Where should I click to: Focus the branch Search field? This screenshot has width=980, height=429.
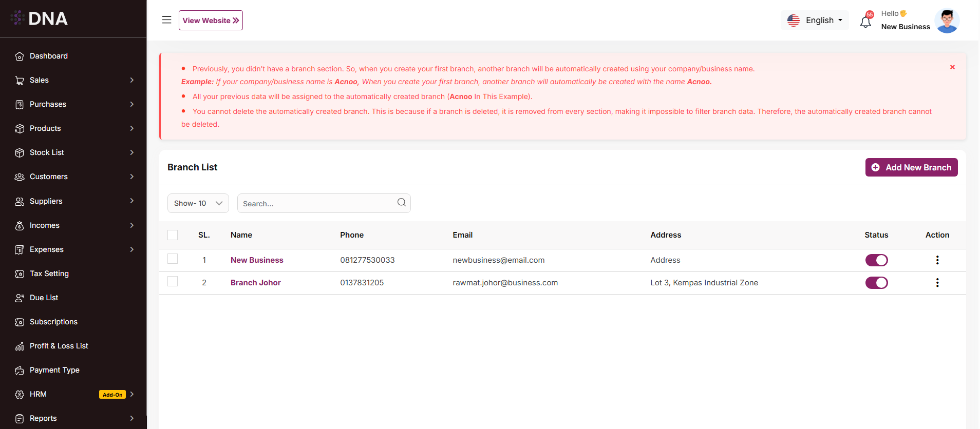(316, 204)
